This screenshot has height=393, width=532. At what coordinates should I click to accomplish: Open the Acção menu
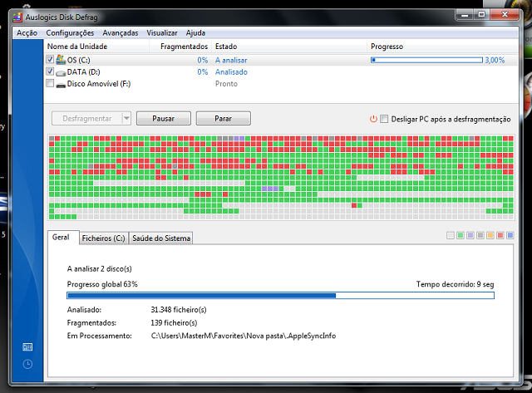27,33
